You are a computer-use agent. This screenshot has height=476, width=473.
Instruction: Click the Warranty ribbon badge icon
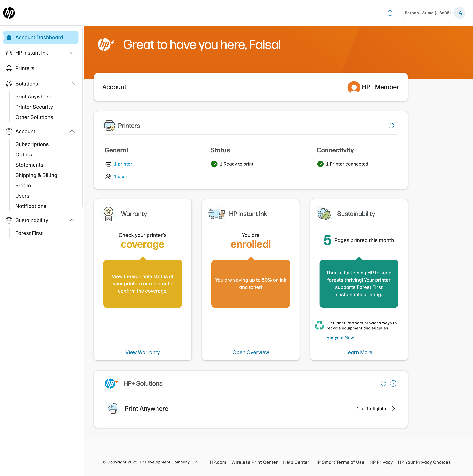click(108, 214)
